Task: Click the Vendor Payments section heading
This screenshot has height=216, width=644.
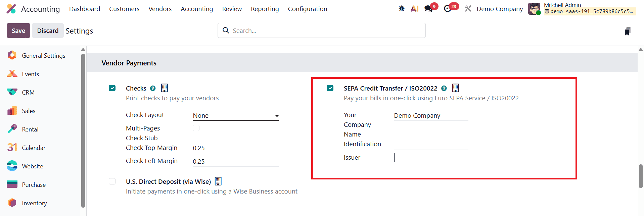Action: tap(129, 63)
